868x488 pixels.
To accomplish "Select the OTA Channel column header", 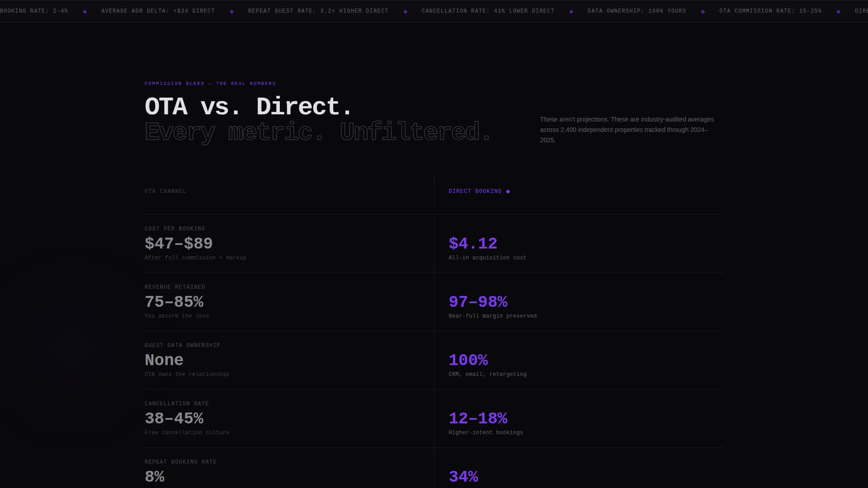I will click(165, 192).
